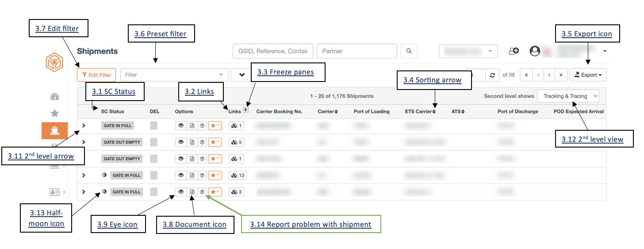Report problem icon on last shipment row
The width and height of the screenshot is (644, 249).
[202, 192]
